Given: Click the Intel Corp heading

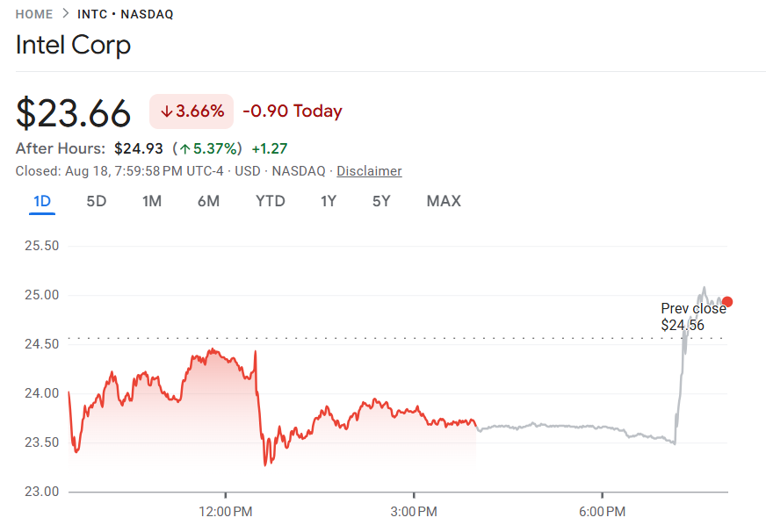Looking at the screenshot, I should pos(73,45).
